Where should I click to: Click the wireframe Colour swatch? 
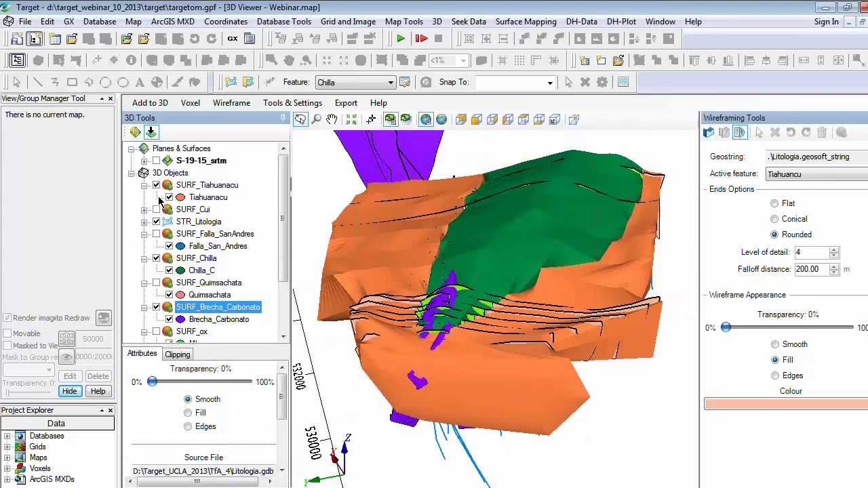point(786,404)
